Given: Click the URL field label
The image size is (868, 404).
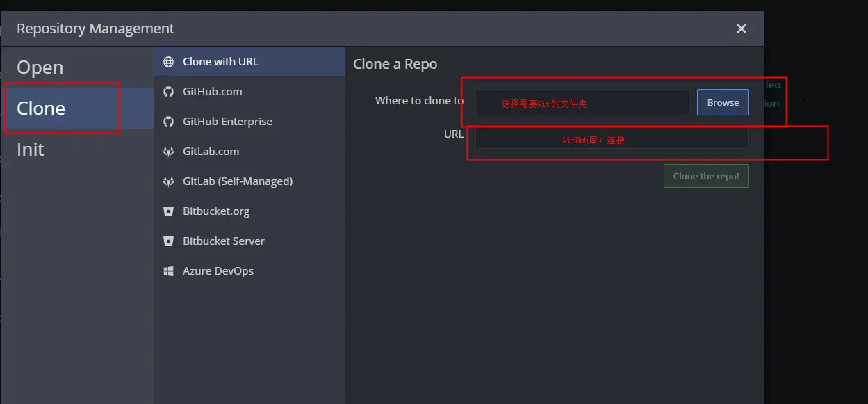Looking at the screenshot, I should 454,134.
